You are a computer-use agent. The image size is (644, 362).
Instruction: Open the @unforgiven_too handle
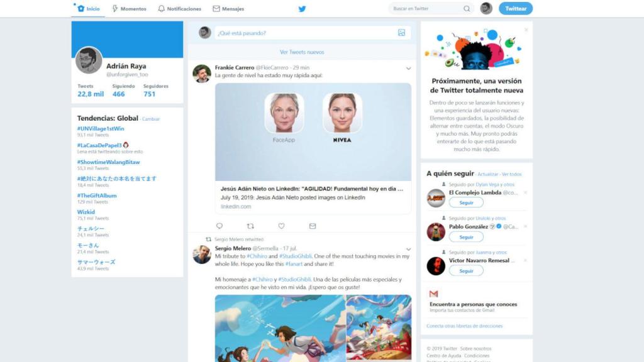click(x=127, y=75)
